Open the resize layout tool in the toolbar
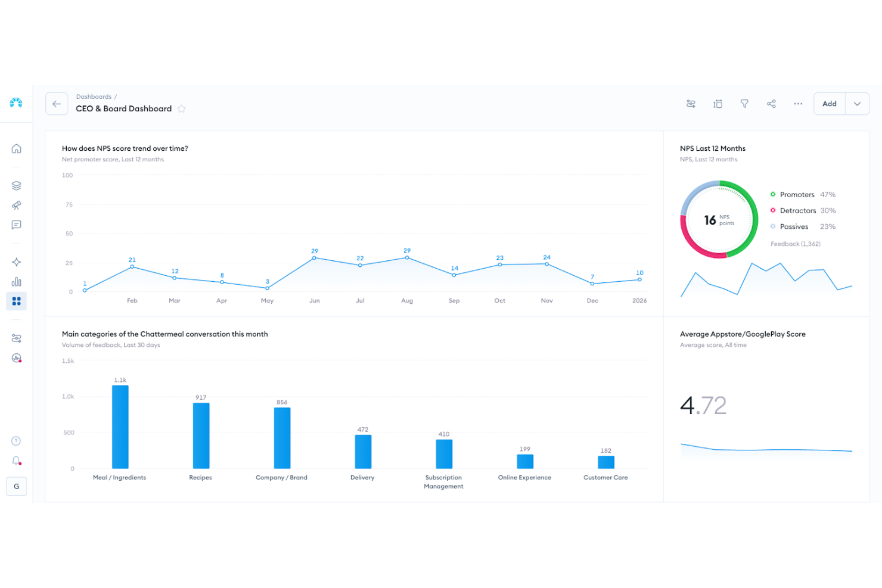This screenshot has height=588, width=882. 718,104
